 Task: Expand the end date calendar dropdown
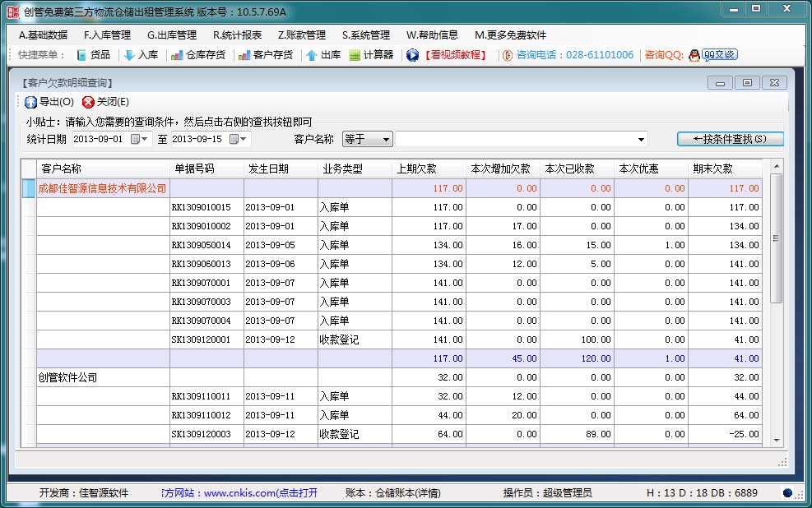tap(239, 139)
